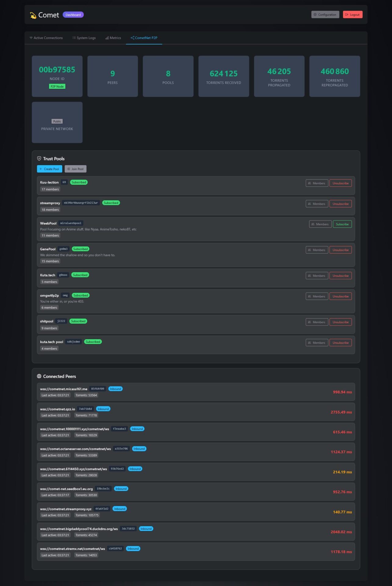Switch to the Active Connections tab

pos(46,38)
